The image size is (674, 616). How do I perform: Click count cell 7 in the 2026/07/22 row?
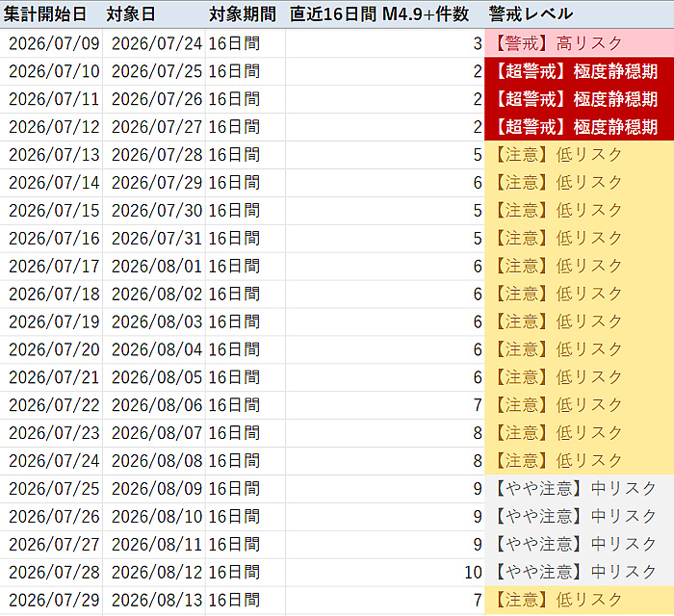tap(385, 405)
